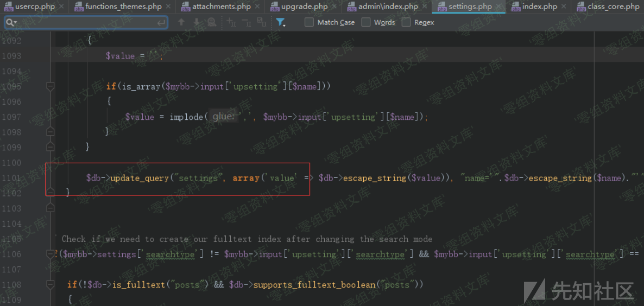Click the Find All usages icon
This screenshot has width=644, height=306.
coord(212,22)
